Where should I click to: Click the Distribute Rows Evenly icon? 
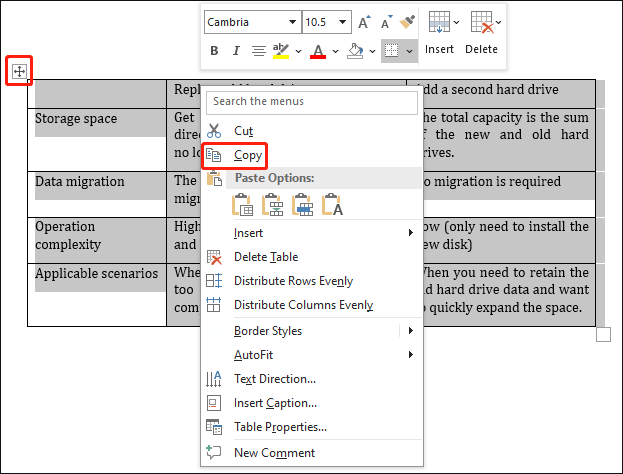(214, 281)
